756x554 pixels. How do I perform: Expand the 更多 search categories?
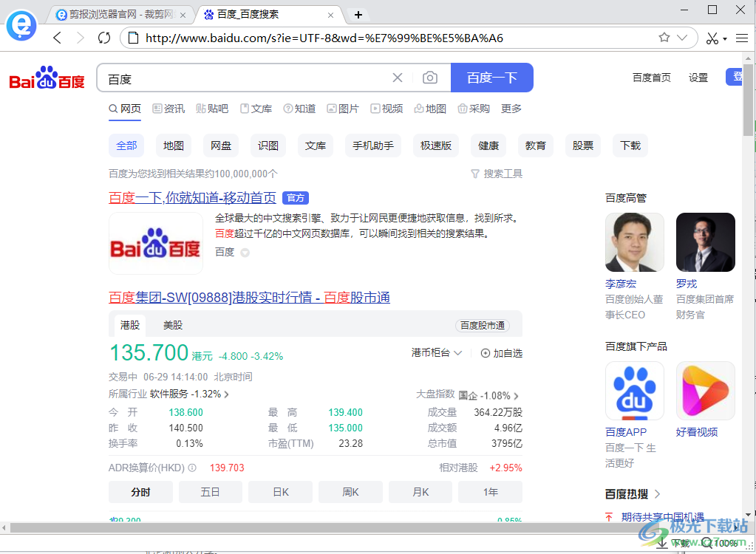pyautogui.click(x=511, y=109)
